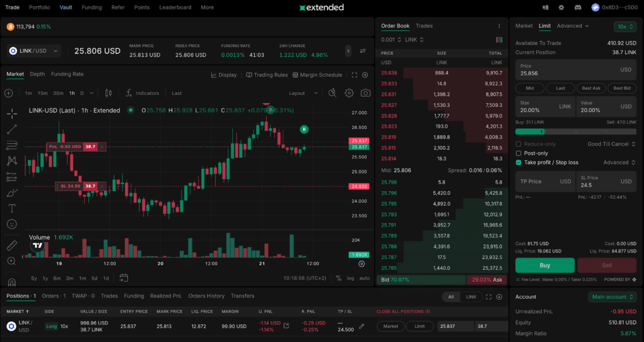Open the Leaderboard menu item
The width and height of the screenshot is (644, 342).
(x=175, y=8)
